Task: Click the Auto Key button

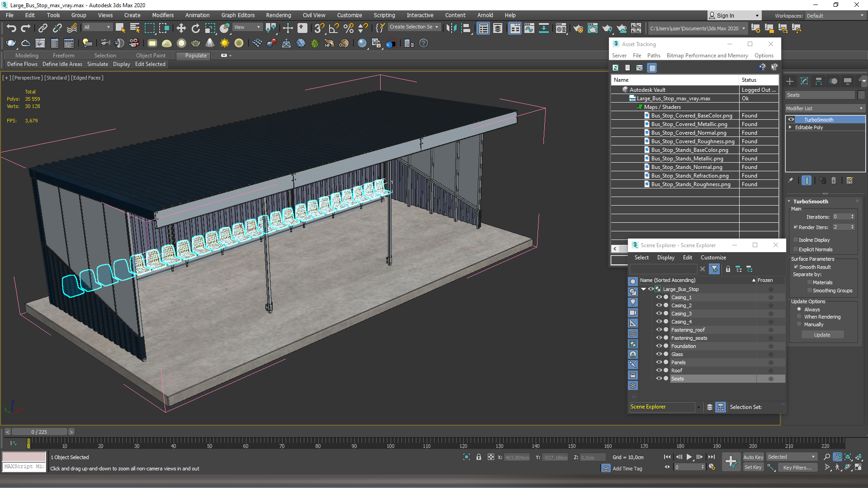Action: coord(753,457)
